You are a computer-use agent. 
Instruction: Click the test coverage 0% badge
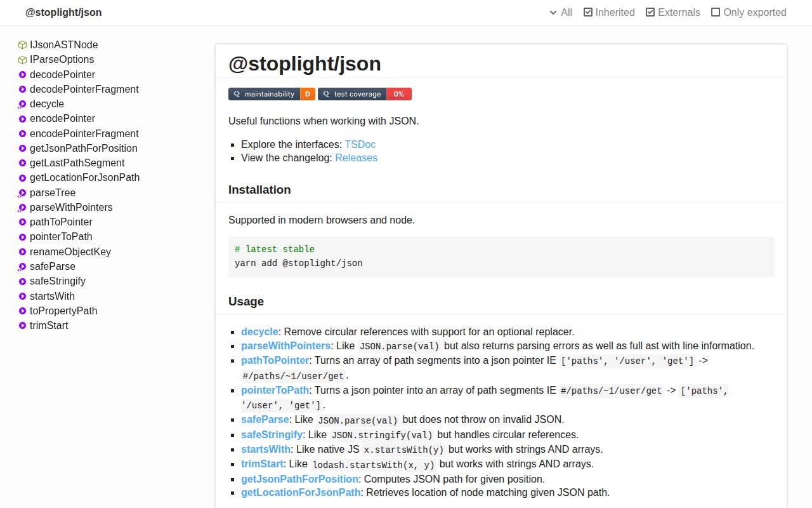point(365,94)
